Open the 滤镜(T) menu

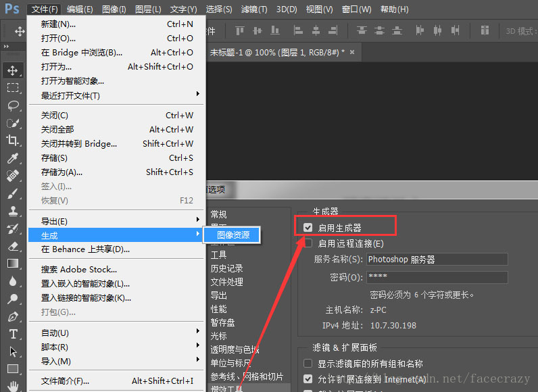(x=254, y=9)
